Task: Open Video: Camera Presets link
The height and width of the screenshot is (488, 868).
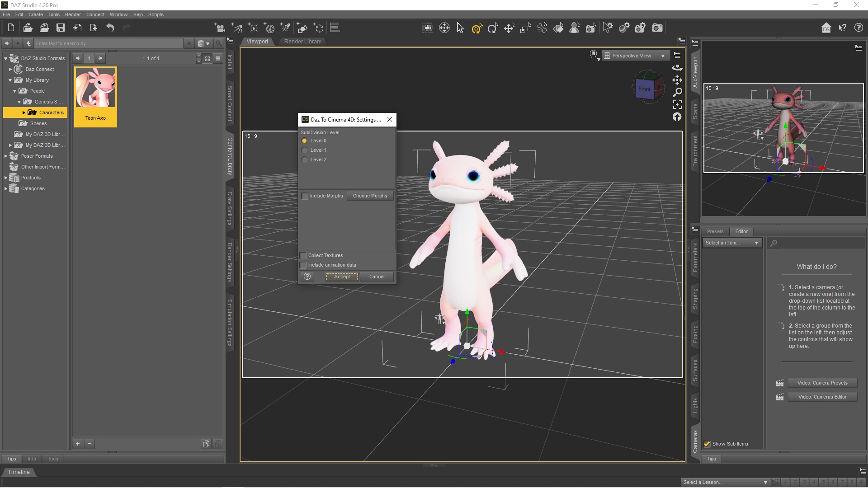Action: pyautogui.click(x=822, y=383)
